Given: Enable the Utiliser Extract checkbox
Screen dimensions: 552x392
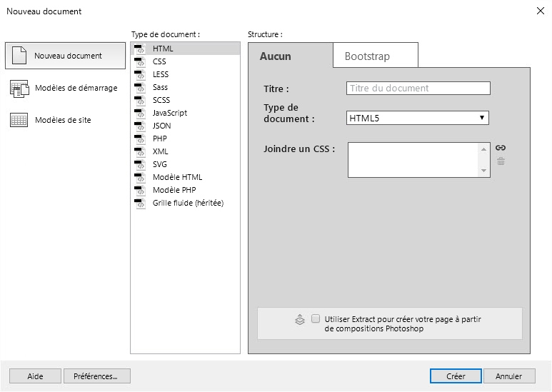Looking at the screenshot, I should click(316, 319).
